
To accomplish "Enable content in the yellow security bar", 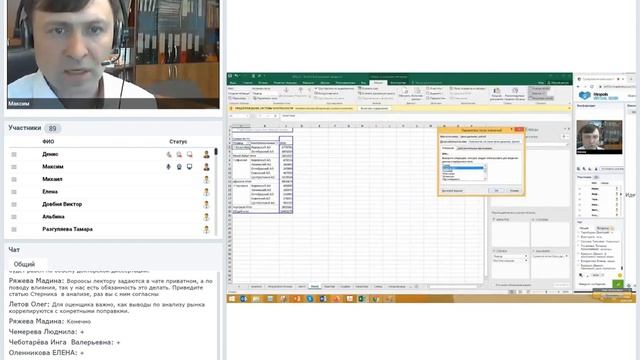I will click(x=375, y=109).
